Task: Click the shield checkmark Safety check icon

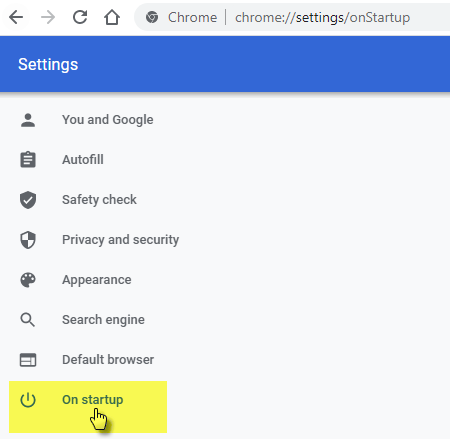Action: click(28, 200)
